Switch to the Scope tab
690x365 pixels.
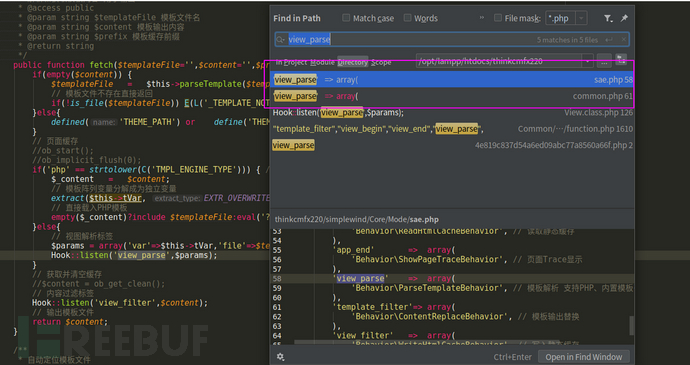(381, 62)
